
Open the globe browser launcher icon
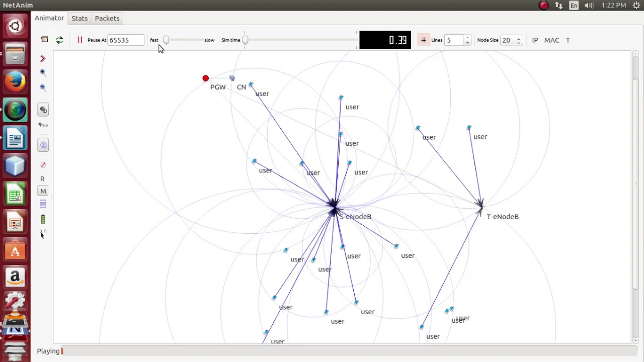click(15, 110)
